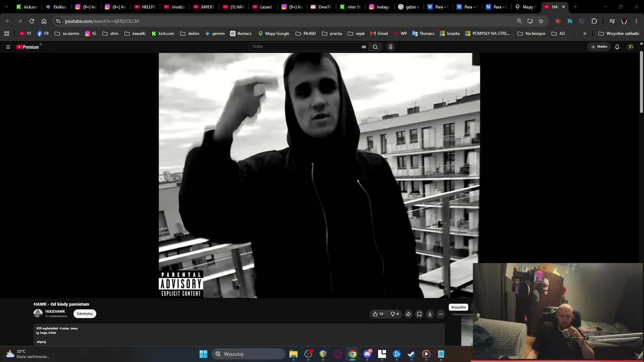Click the YouTube search magnifier button
The height and width of the screenshot is (362, 644).
click(375, 47)
